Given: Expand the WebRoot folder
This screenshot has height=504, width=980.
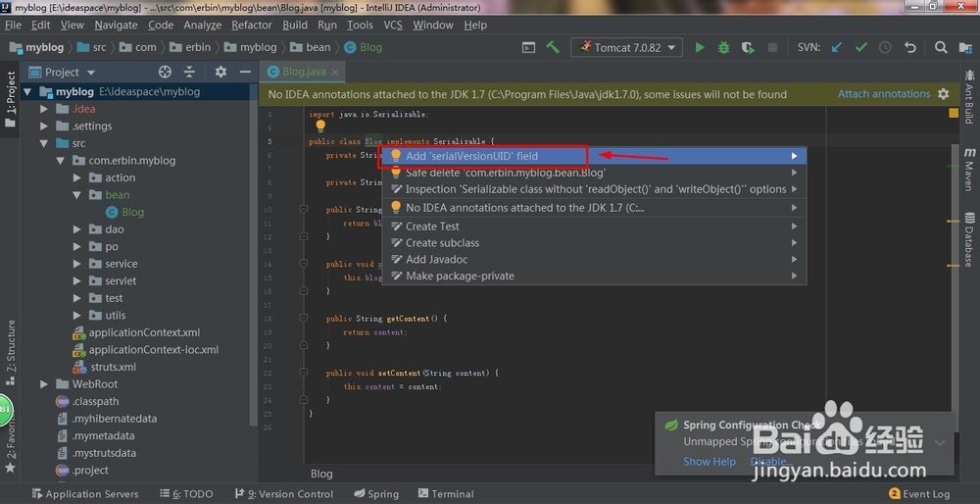Looking at the screenshot, I should pyautogui.click(x=44, y=384).
